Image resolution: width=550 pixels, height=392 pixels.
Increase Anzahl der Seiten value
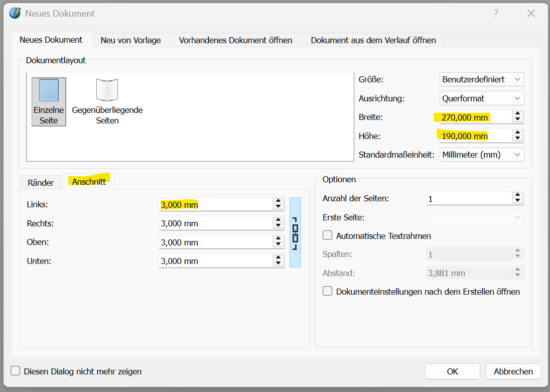(x=517, y=195)
